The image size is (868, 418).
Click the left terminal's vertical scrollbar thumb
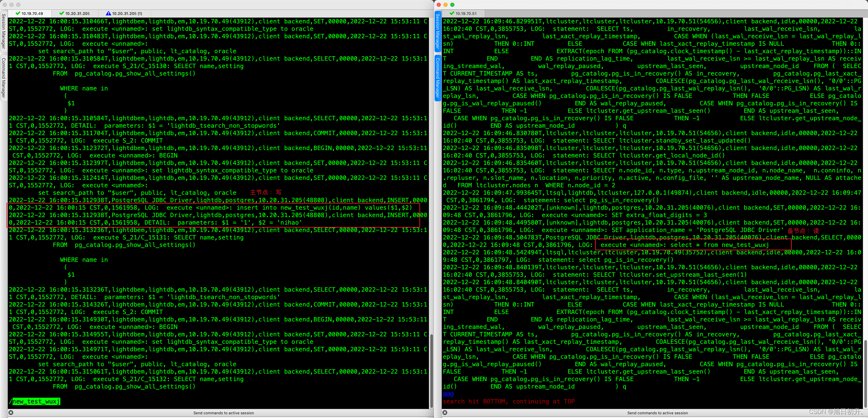[431, 371]
